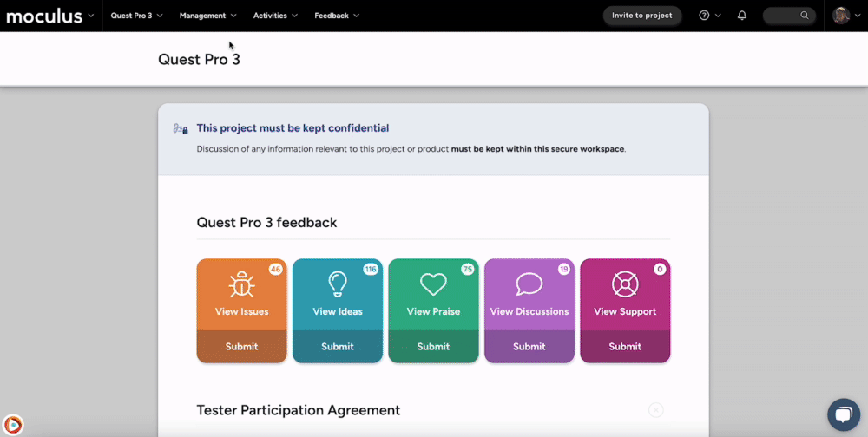Click the lightbulb icon on View Ideas
Viewport: 868px width, 437px height.
pos(338,284)
